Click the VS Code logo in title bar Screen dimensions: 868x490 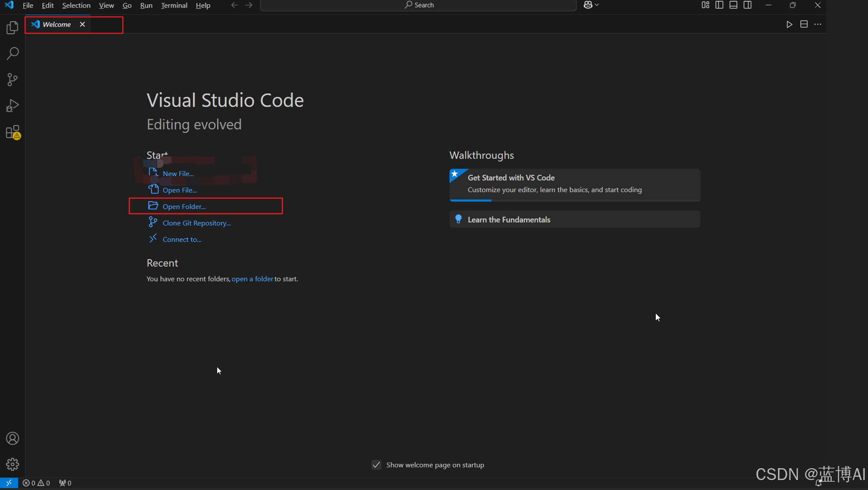click(9, 5)
